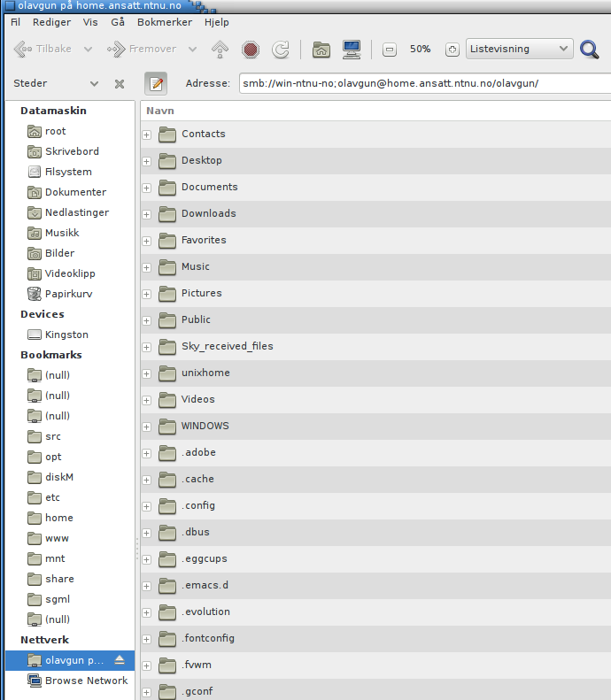Open the Tilbake history dropdown arrow
Viewport: 611px width, 700px height.
(88, 49)
